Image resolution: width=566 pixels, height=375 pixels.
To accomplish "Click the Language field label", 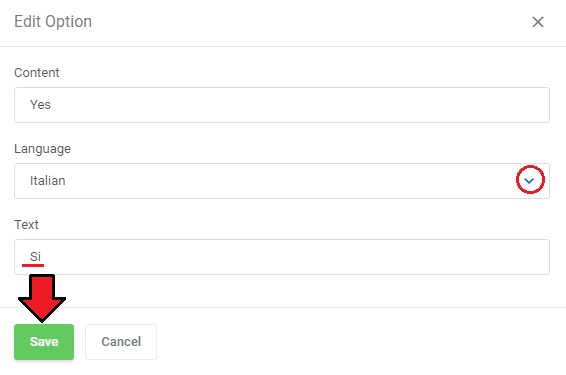I will click(x=43, y=149).
